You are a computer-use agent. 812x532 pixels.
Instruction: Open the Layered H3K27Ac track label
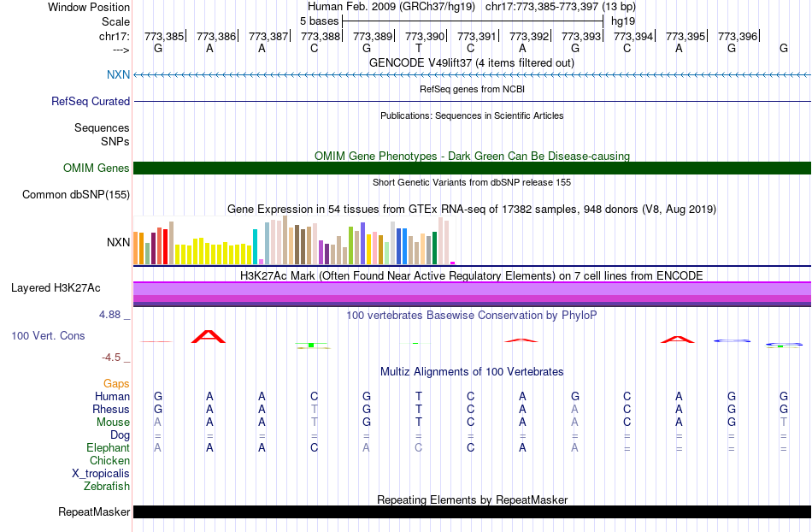pos(56,287)
